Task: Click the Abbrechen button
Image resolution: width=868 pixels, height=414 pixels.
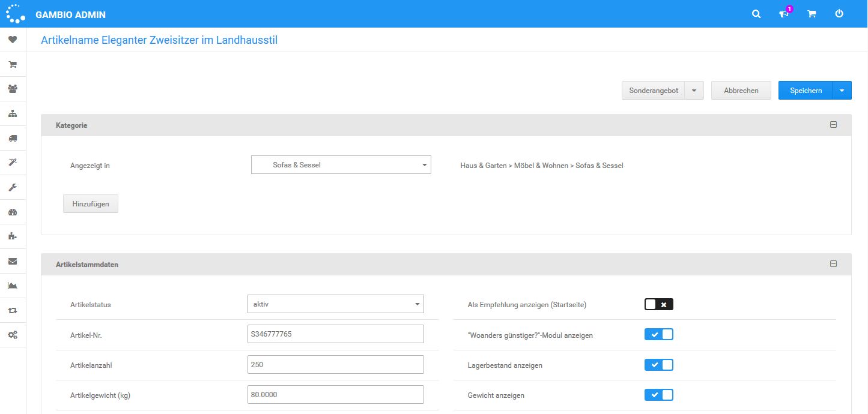Action: [741, 91]
